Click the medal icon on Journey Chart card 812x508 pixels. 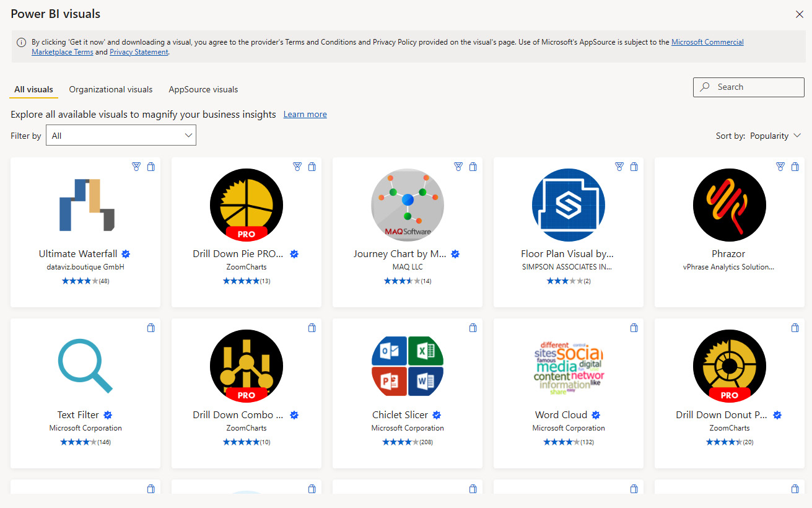(x=458, y=167)
